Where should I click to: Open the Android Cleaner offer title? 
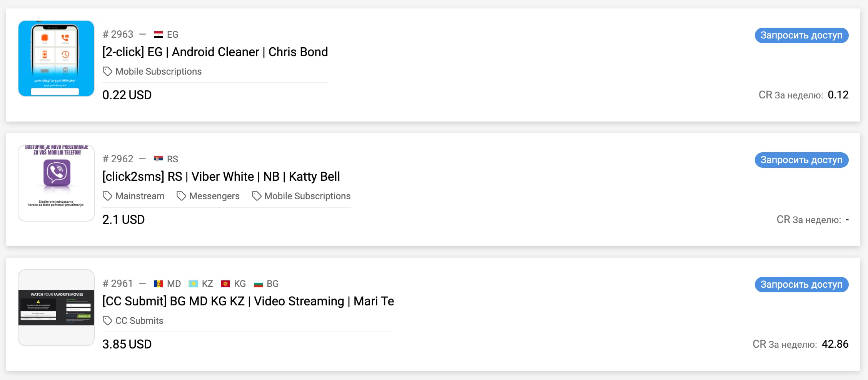215,52
